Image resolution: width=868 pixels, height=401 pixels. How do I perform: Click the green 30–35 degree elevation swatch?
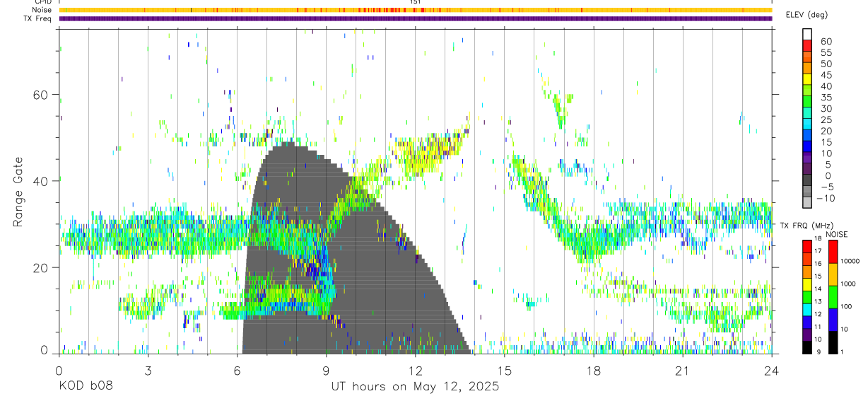[x=807, y=103]
